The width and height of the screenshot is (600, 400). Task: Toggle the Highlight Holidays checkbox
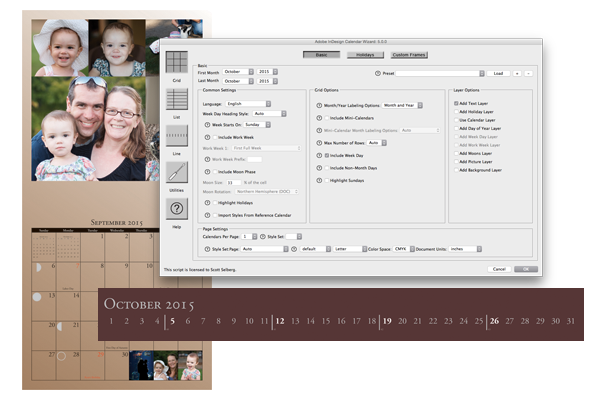tap(215, 202)
